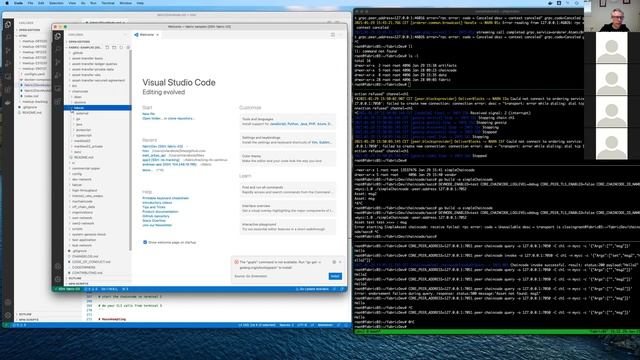Click split editor icon in Welcome tab bar

333,35
